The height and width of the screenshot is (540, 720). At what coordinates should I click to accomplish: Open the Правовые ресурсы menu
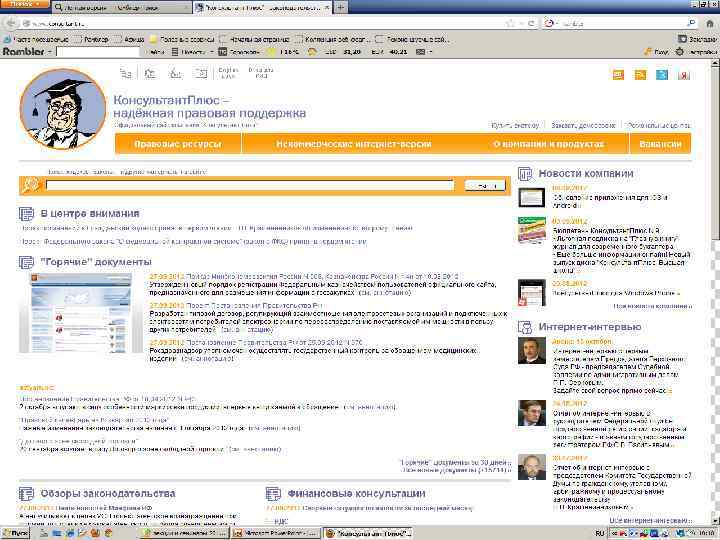pyautogui.click(x=178, y=144)
